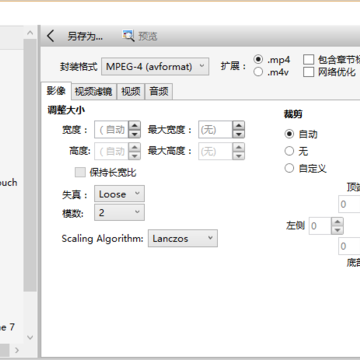Screen dimensions: 360x360
Task: Decrease 宽度 with its down stepper arrow
Action: point(134,134)
